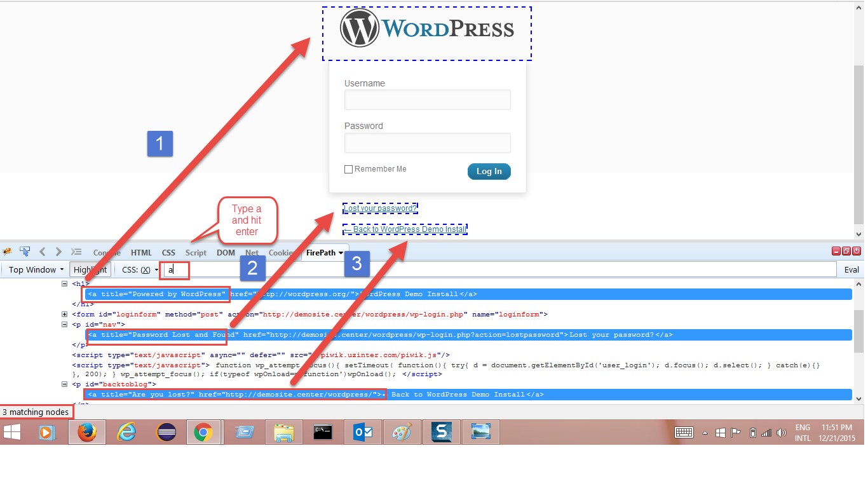The width and height of the screenshot is (868, 488).
Task: Switch to the HTML tab in Firebug
Action: tap(141, 252)
